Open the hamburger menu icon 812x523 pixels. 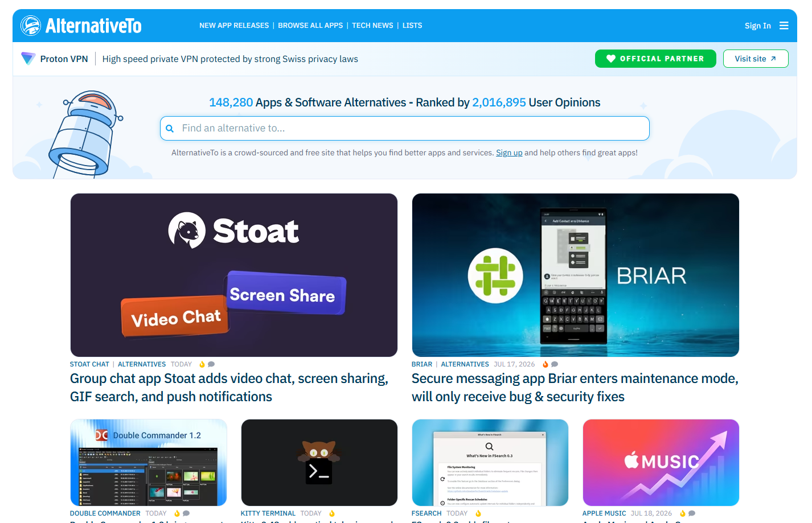click(x=784, y=26)
